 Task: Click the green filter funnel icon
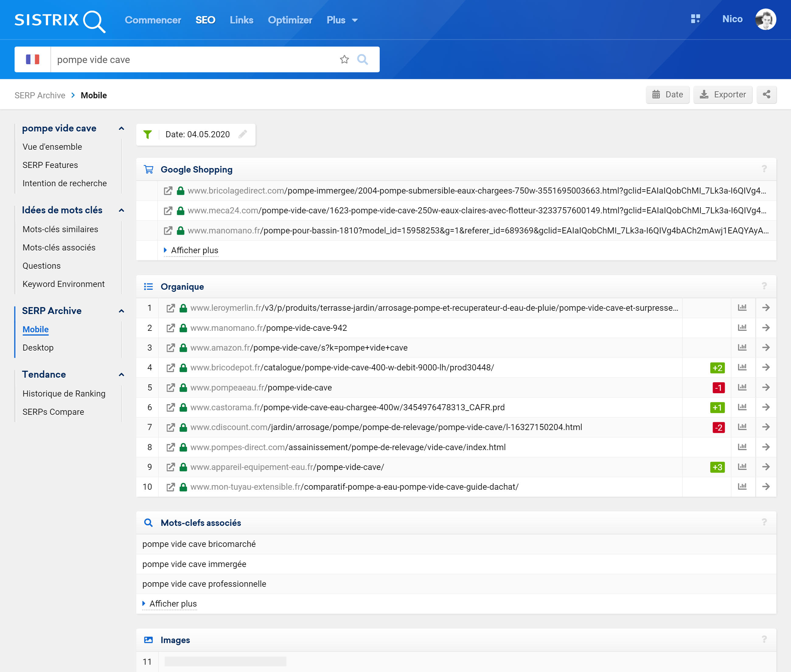[148, 135]
